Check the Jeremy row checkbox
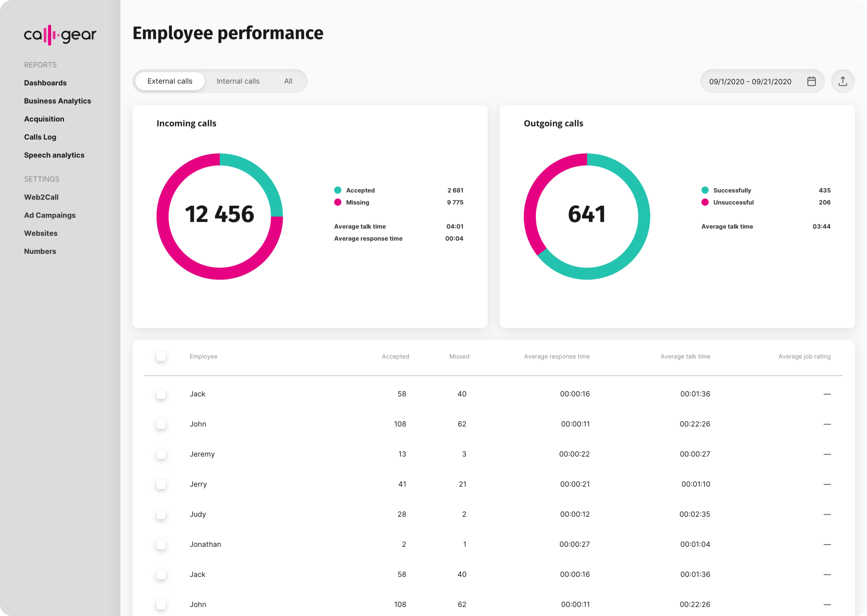Screen dimensions: 867x616 point(161,454)
